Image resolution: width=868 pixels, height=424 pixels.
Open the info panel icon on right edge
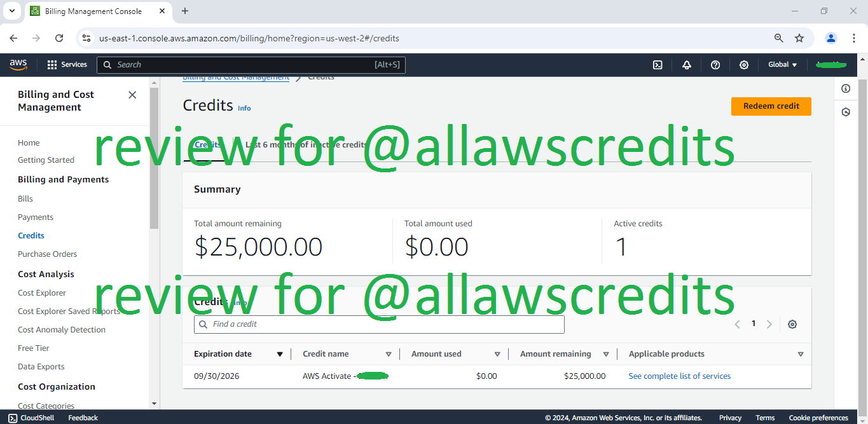846,88
